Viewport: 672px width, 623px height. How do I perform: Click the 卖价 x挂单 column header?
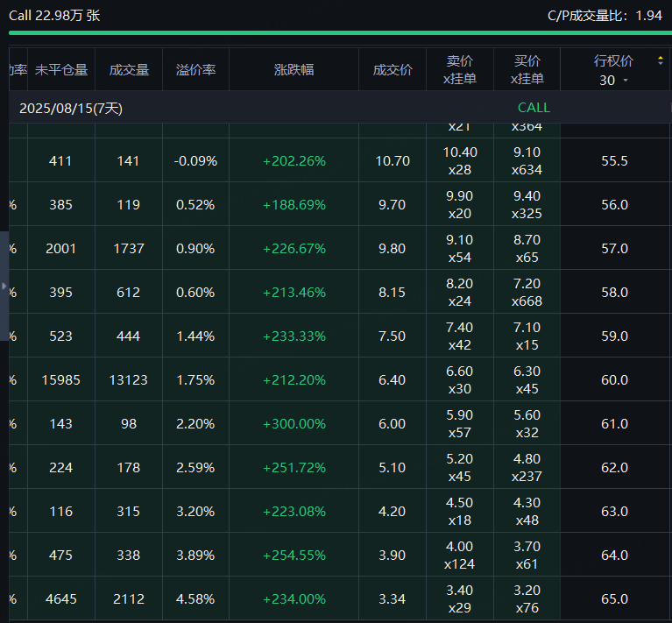click(x=460, y=70)
